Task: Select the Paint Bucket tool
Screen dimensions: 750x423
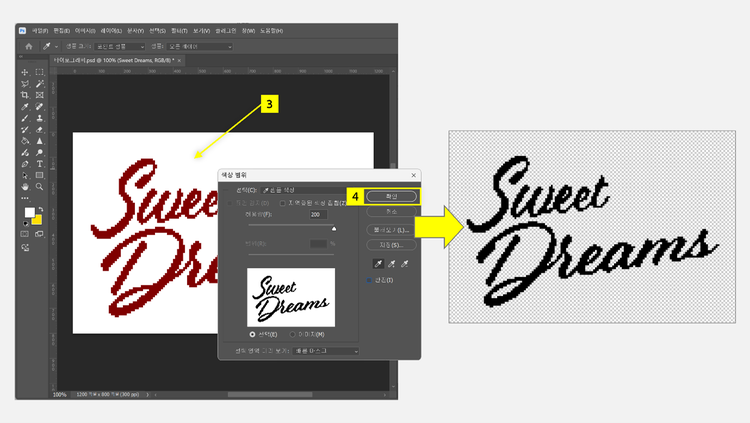Action: tap(25, 141)
